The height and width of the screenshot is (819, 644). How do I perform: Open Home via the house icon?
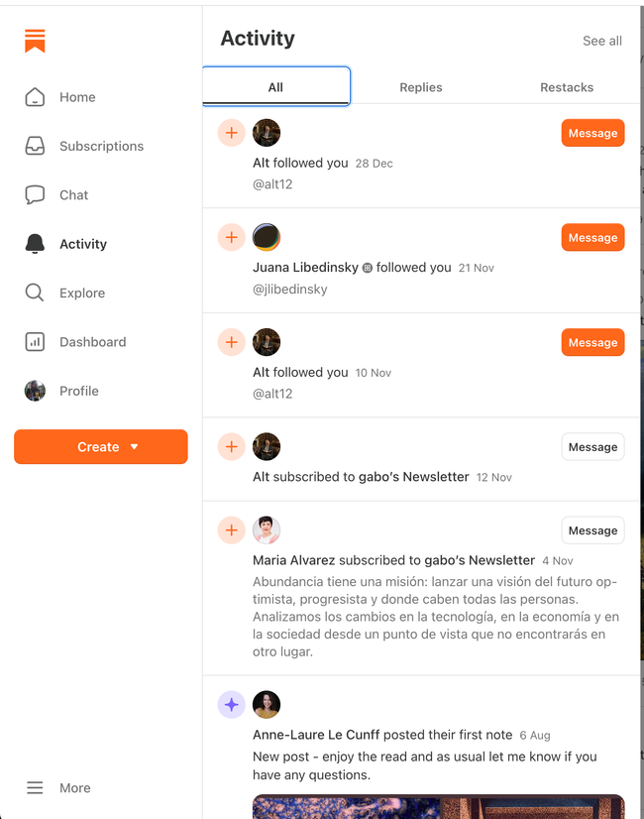(35, 97)
